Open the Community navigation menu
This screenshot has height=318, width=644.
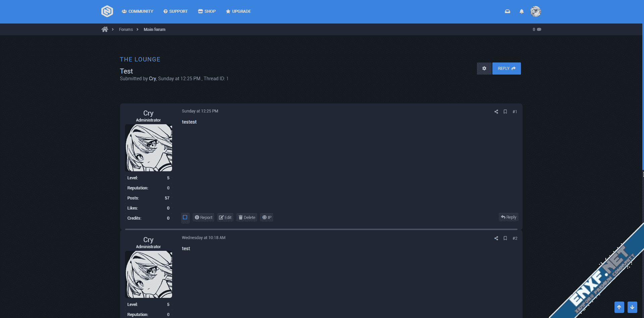(138, 11)
